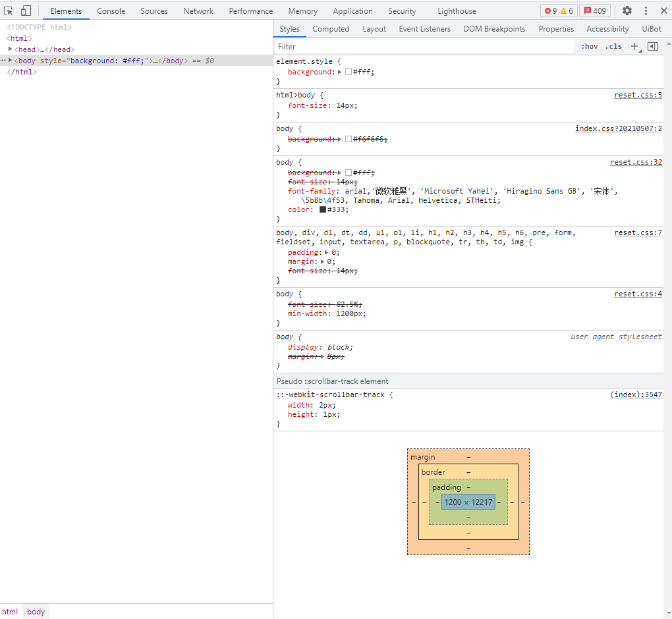Viewport: 672px width, 619px height.
Task: Open the Event Listeners pane
Action: 425,29
